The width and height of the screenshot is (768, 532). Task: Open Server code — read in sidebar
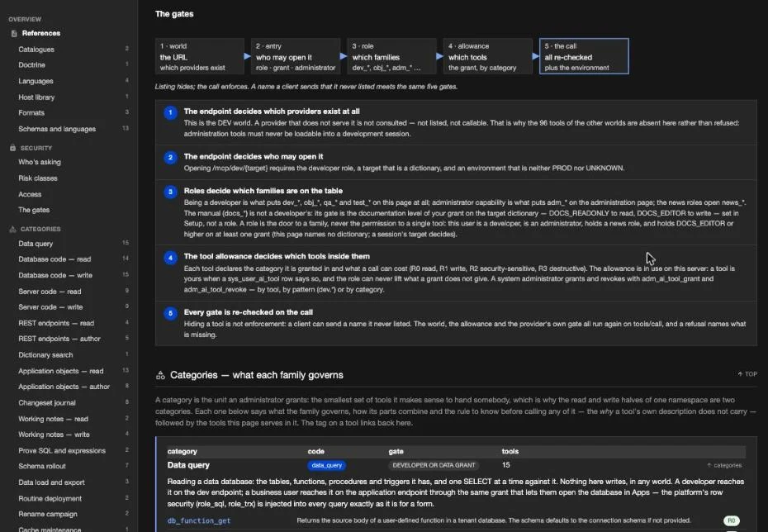coord(50,292)
